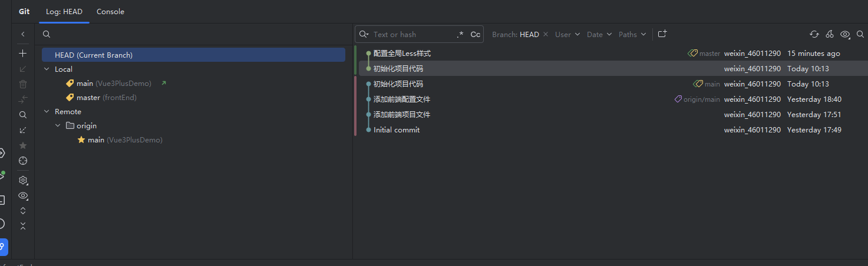Click the Update Selected branch arrow icon
This screenshot has height=266, width=868.
23,69
